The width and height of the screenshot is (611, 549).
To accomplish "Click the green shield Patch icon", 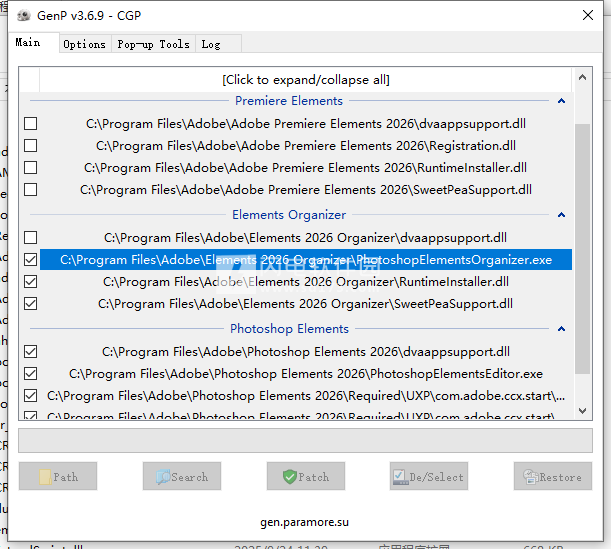I will 290,477.
